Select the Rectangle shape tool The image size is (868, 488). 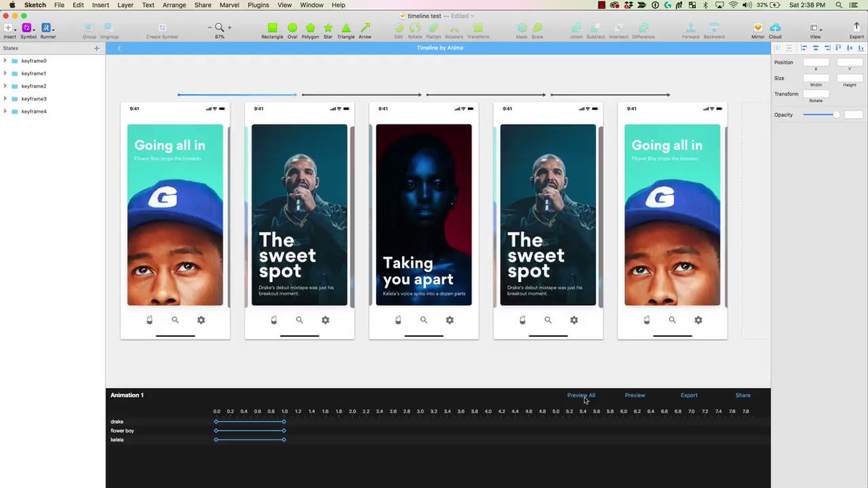(x=272, y=28)
